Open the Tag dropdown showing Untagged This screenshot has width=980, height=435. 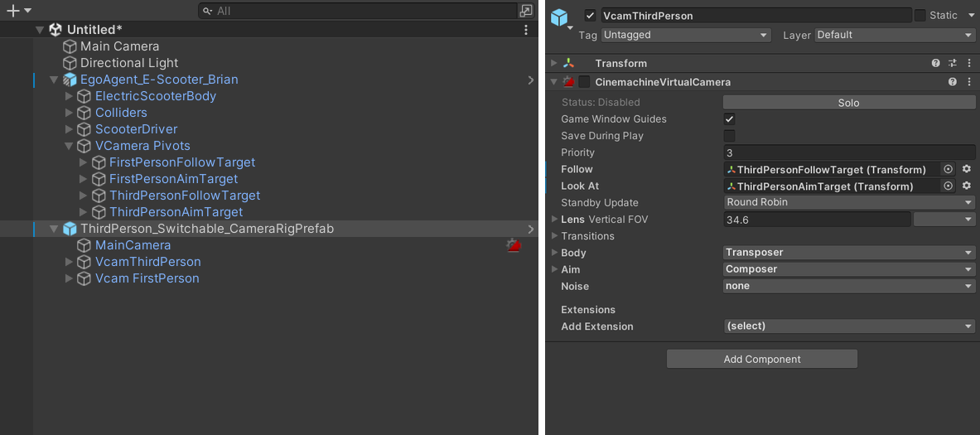coord(686,35)
